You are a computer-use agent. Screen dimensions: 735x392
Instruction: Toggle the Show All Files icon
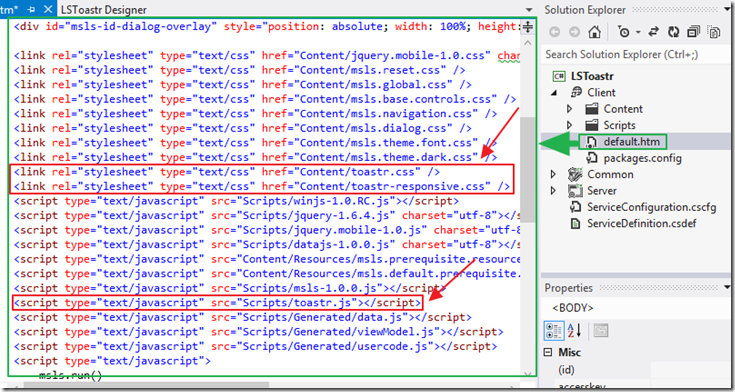(x=714, y=32)
